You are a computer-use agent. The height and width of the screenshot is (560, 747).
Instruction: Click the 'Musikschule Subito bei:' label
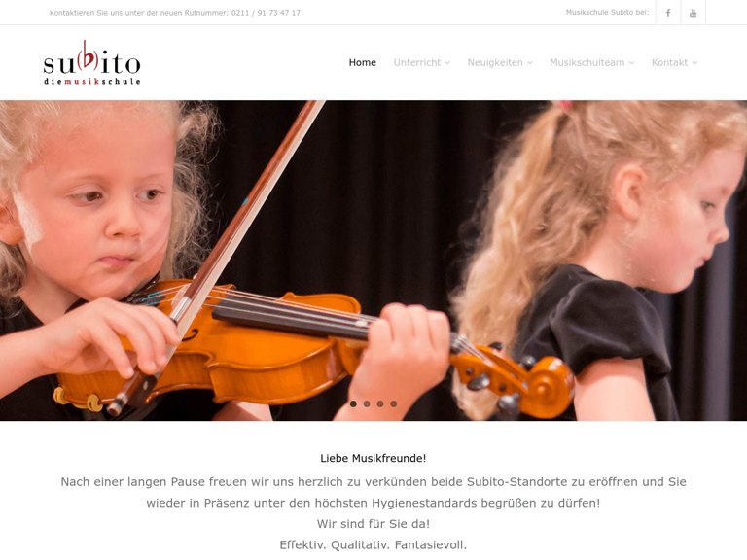point(607,13)
